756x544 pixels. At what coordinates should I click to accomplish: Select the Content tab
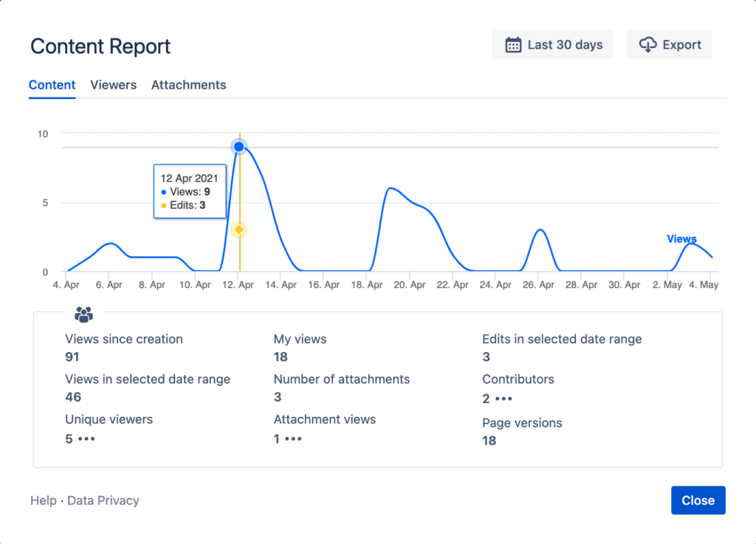coord(52,86)
